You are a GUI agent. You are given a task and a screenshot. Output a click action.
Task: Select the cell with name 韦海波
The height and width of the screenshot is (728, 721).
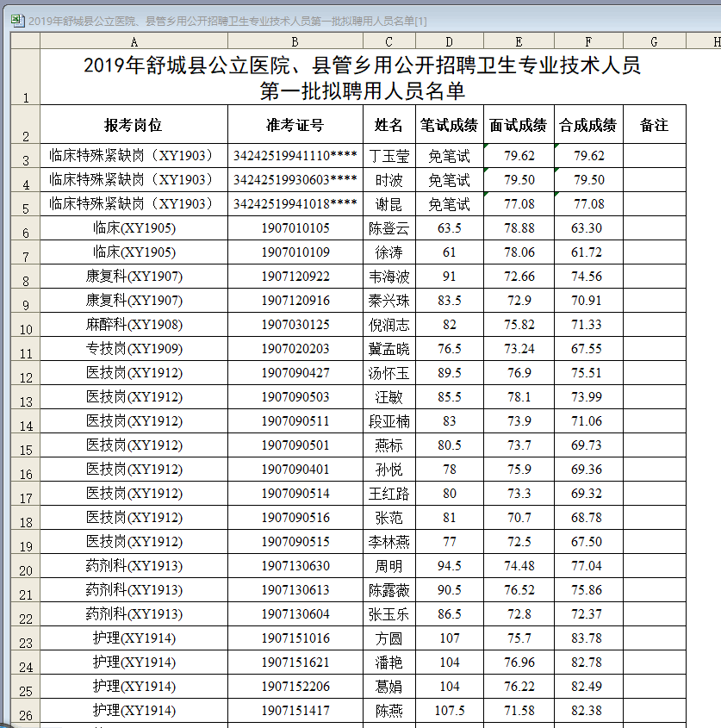tap(389, 277)
